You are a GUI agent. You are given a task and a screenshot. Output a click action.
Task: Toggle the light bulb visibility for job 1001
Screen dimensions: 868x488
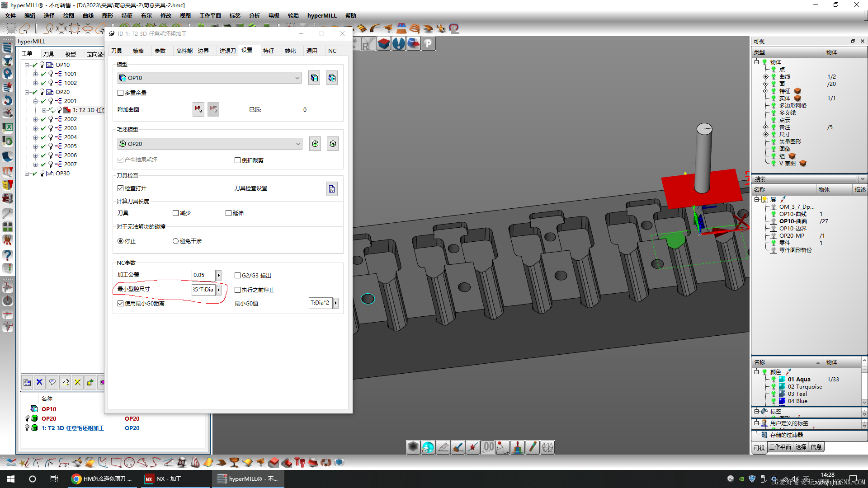click(x=51, y=74)
